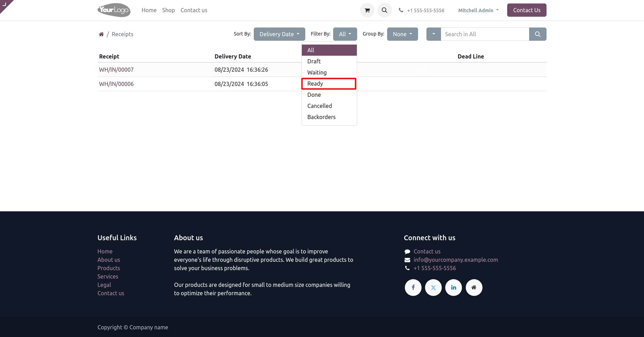This screenshot has width=644, height=337.
Task: Open Connect with us Contact us link
Action: pos(427,251)
